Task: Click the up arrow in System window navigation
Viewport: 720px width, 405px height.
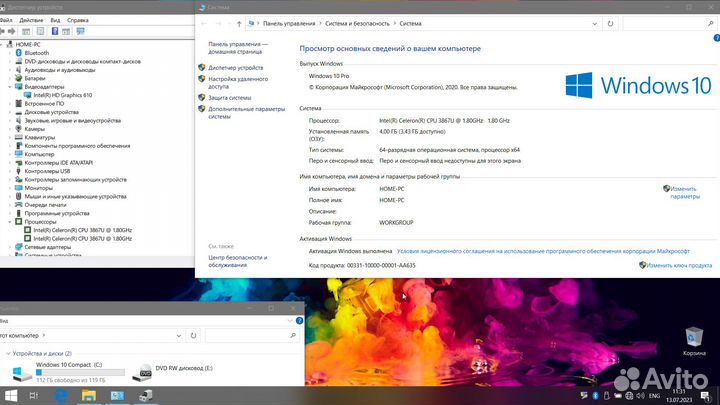Action: (239, 23)
